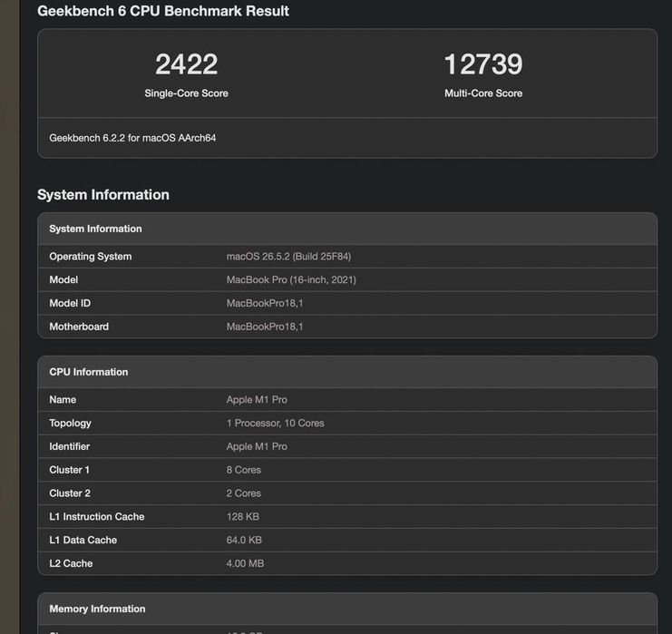Select 1 Processor, 10 Cores value
This screenshot has height=634, width=672.
tap(275, 423)
